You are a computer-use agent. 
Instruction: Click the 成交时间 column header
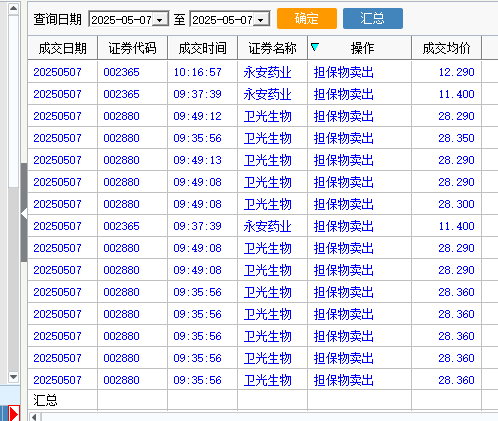[x=202, y=48]
